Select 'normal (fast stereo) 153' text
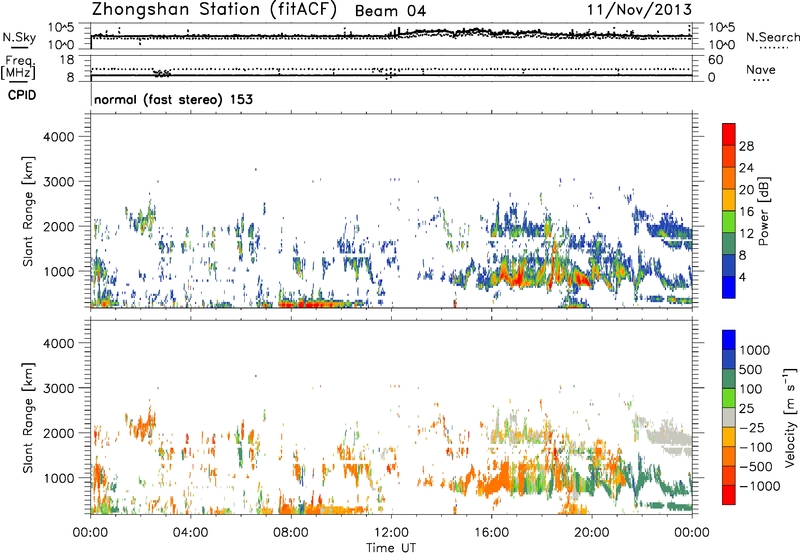Image resolution: width=800 pixels, height=554 pixels. click(x=173, y=99)
